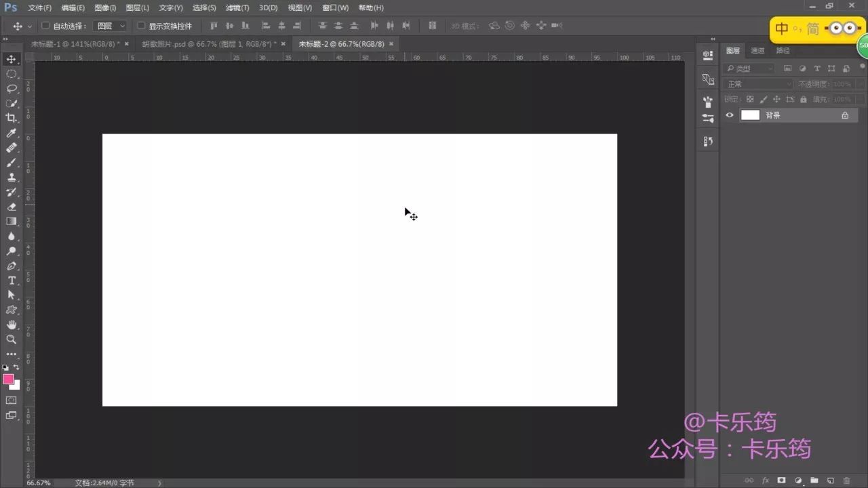Viewport: 868px width, 488px height.
Task: Select the Custom Shape tool
Action: (x=12, y=310)
